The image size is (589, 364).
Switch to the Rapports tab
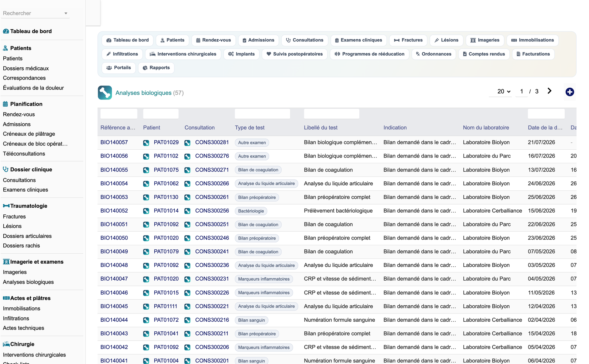click(156, 68)
